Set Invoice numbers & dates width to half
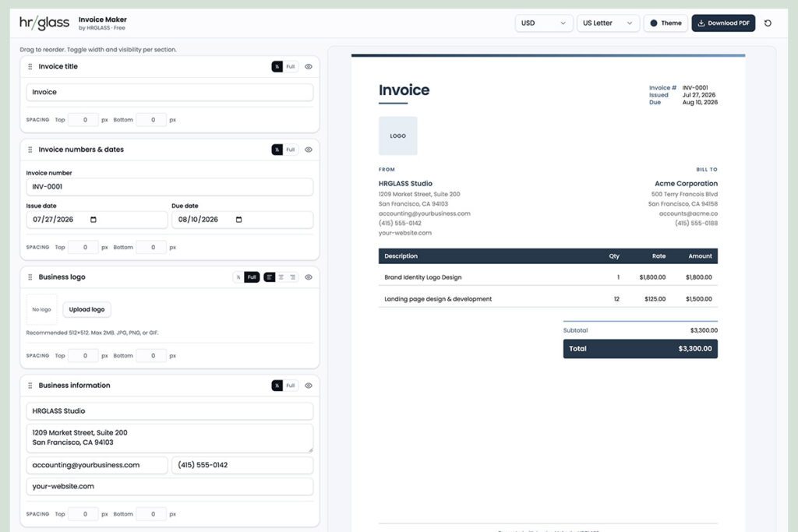The width and height of the screenshot is (798, 532). [x=277, y=150]
